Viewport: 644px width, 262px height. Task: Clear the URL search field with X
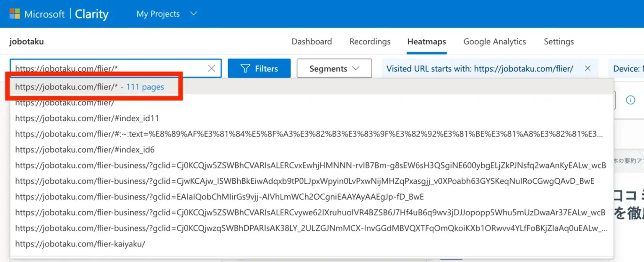pos(212,68)
